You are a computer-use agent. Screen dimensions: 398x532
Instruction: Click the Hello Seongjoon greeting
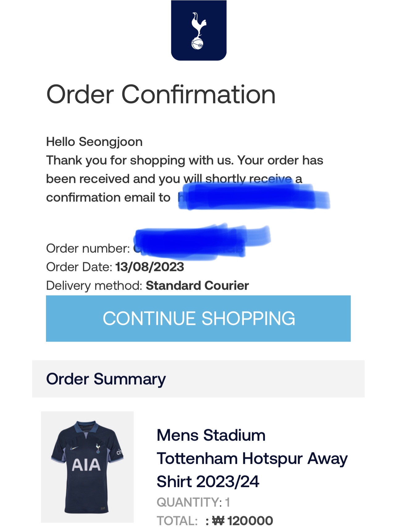tap(94, 142)
